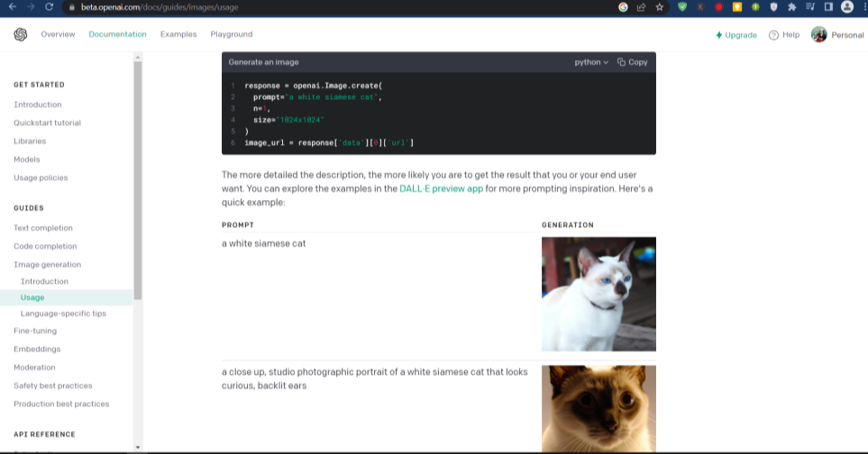
Task: Switch to the Playground tab
Action: pyautogui.click(x=232, y=34)
